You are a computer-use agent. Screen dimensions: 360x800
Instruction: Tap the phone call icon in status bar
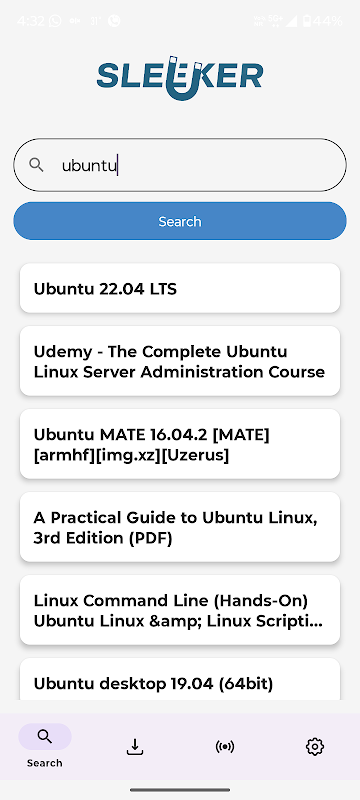[x=114, y=21]
